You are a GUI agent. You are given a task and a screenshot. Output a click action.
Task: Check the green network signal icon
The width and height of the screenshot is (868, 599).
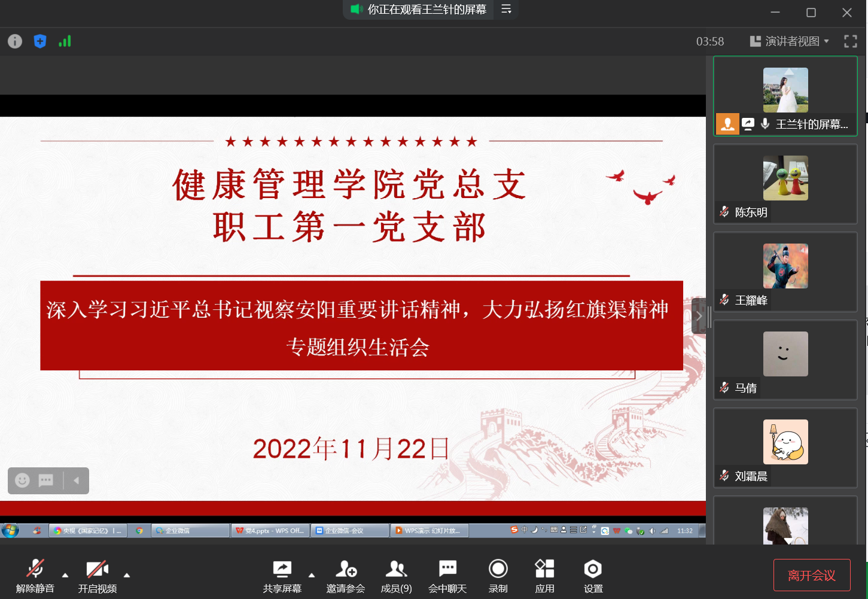[x=65, y=41]
